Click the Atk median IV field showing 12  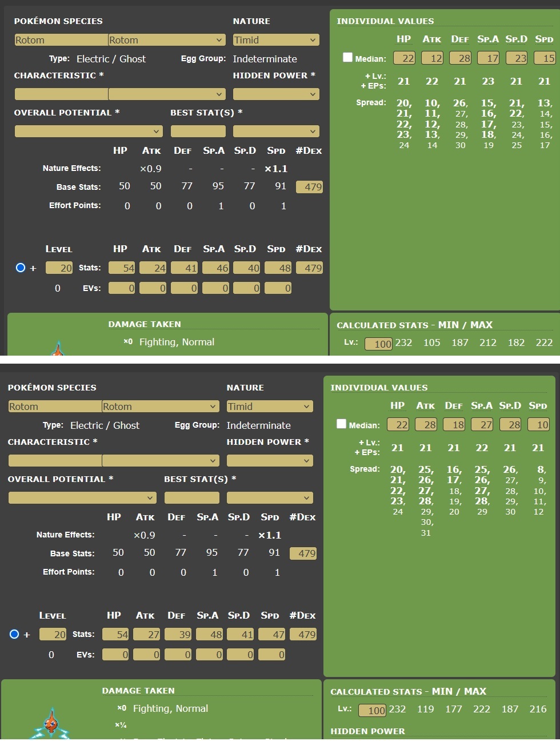tap(433, 58)
